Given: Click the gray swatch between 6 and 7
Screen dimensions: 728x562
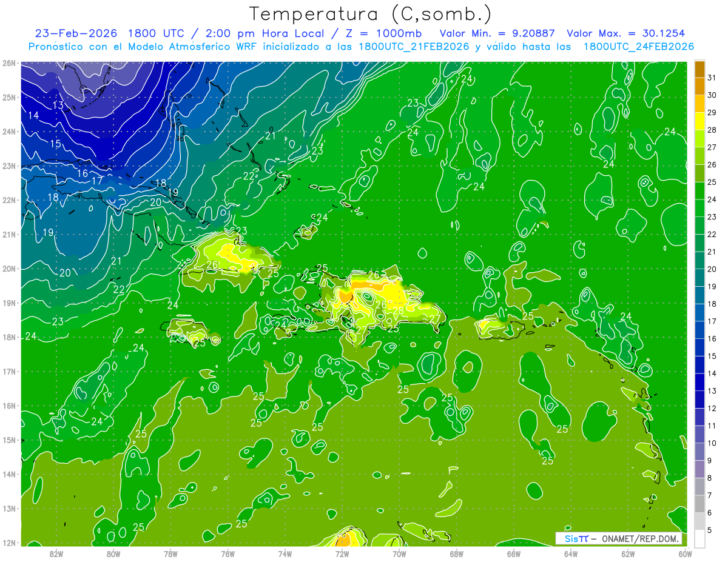Looking at the screenshot, I should click(699, 504).
